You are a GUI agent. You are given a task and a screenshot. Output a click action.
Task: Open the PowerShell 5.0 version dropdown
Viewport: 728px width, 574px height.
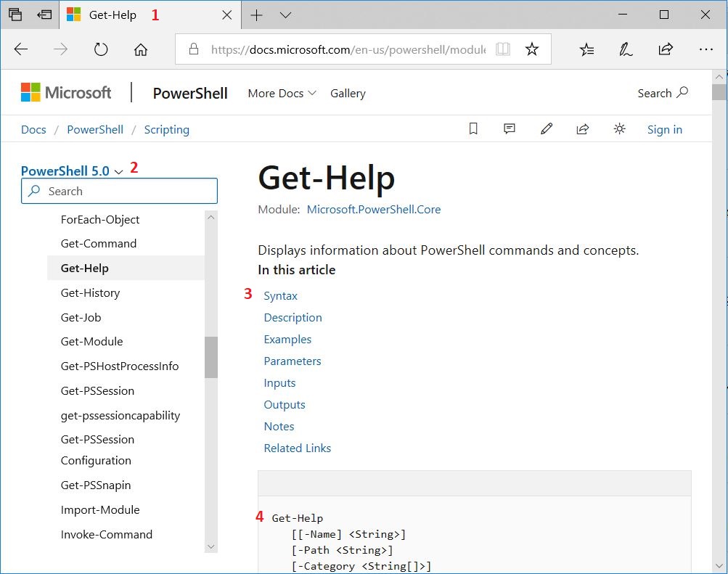click(72, 171)
